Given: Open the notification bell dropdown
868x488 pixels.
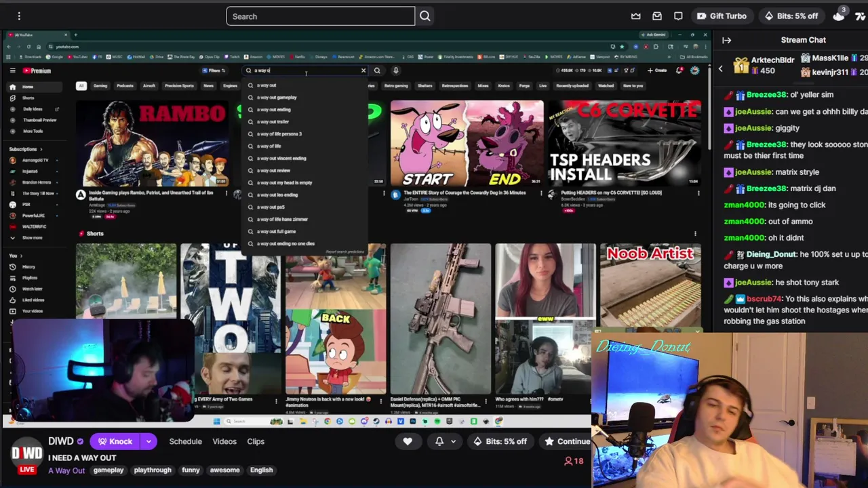Looking at the screenshot, I should 445,441.
